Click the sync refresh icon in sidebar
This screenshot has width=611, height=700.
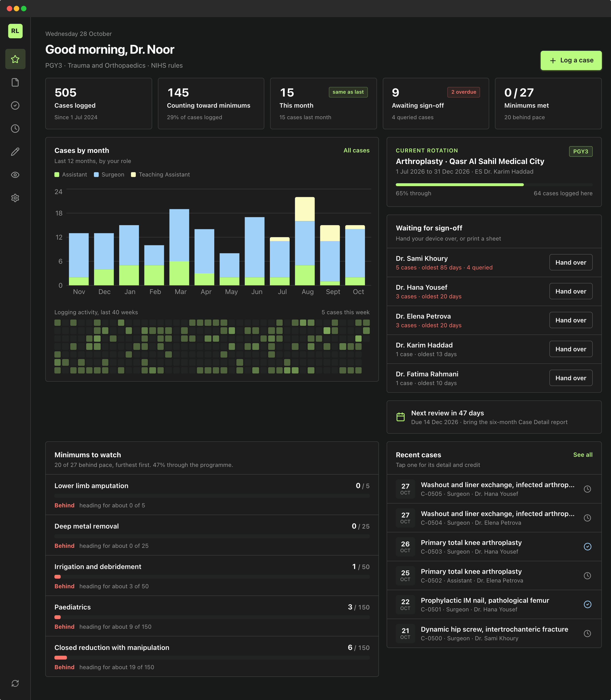click(15, 683)
